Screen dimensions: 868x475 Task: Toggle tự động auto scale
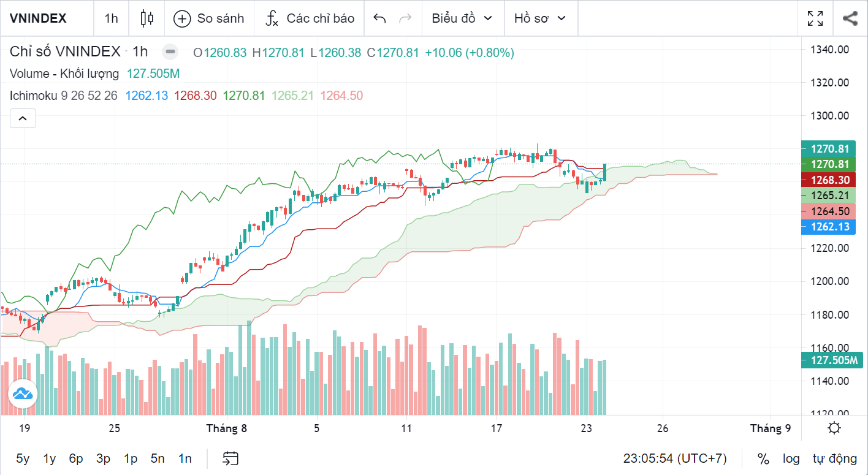834,458
